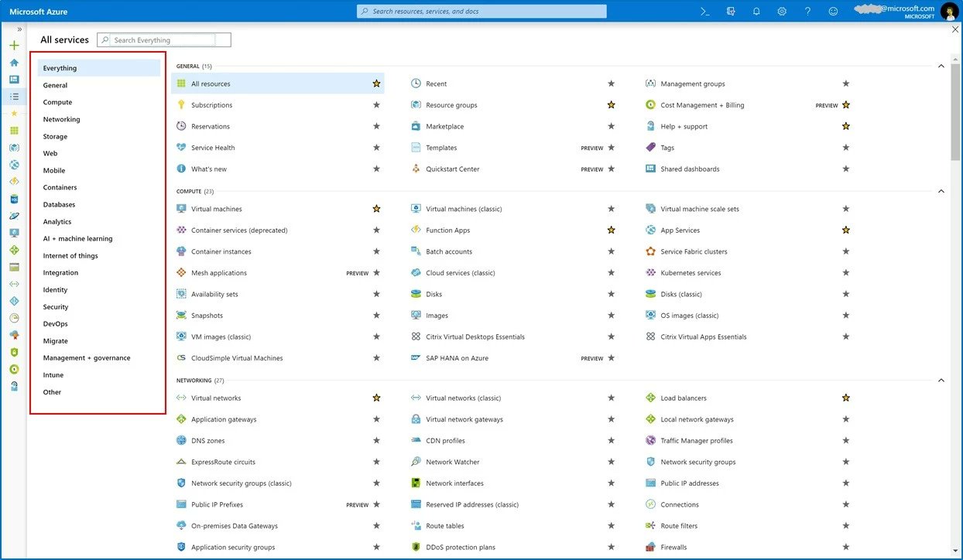Image resolution: width=963 pixels, height=560 pixels.
Task: Click the Tags icon
Action: pyautogui.click(x=650, y=147)
